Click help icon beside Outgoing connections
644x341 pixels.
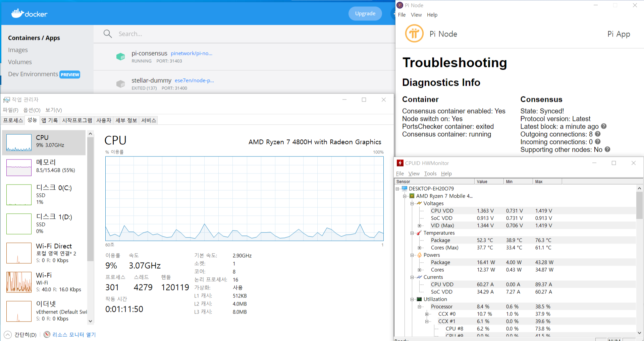pyautogui.click(x=598, y=134)
